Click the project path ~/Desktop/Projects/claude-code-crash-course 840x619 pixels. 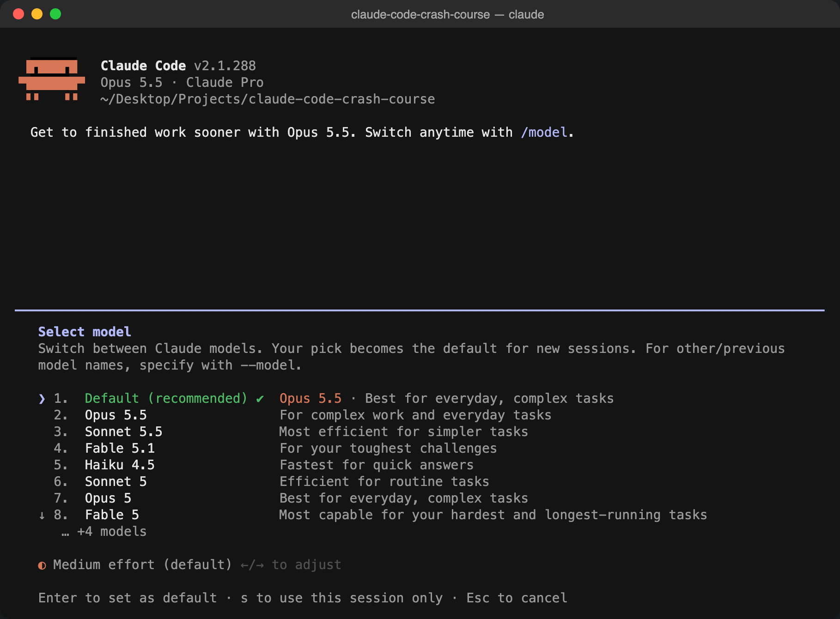[x=268, y=99]
